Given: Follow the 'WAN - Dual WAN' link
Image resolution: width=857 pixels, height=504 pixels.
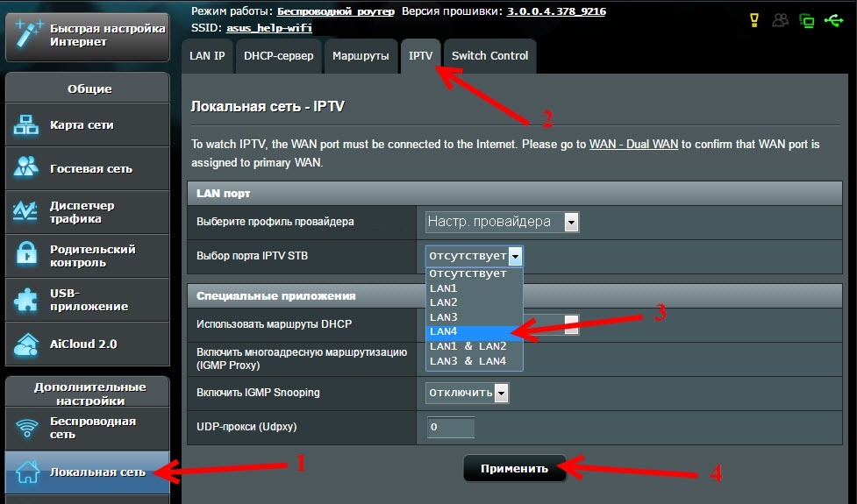Looking at the screenshot, I should click(633, 144).
